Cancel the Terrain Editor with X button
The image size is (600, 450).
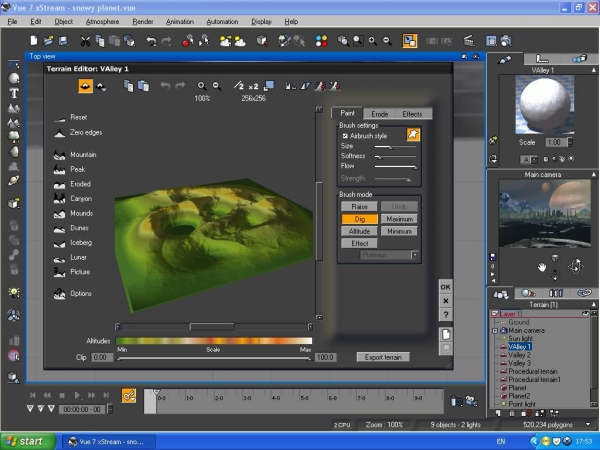tap(445, 301)
